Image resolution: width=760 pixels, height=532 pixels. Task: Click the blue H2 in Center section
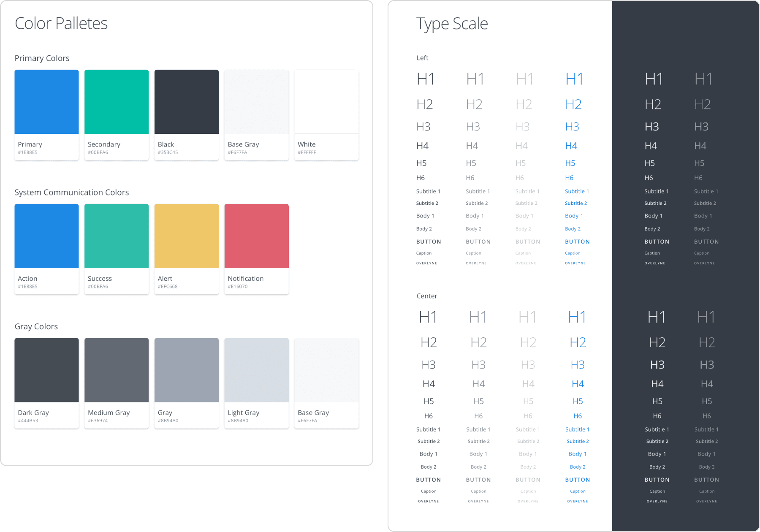tap(578, 342)
